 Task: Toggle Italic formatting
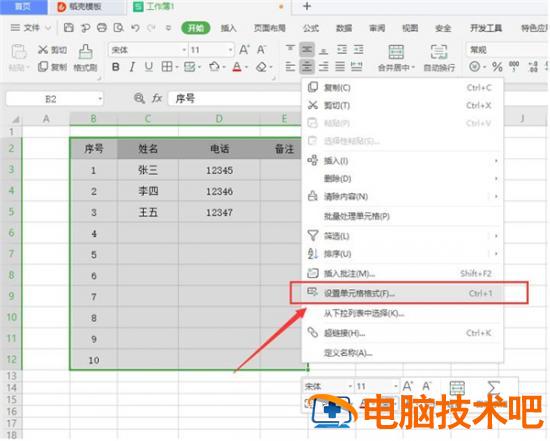[132, 67]
